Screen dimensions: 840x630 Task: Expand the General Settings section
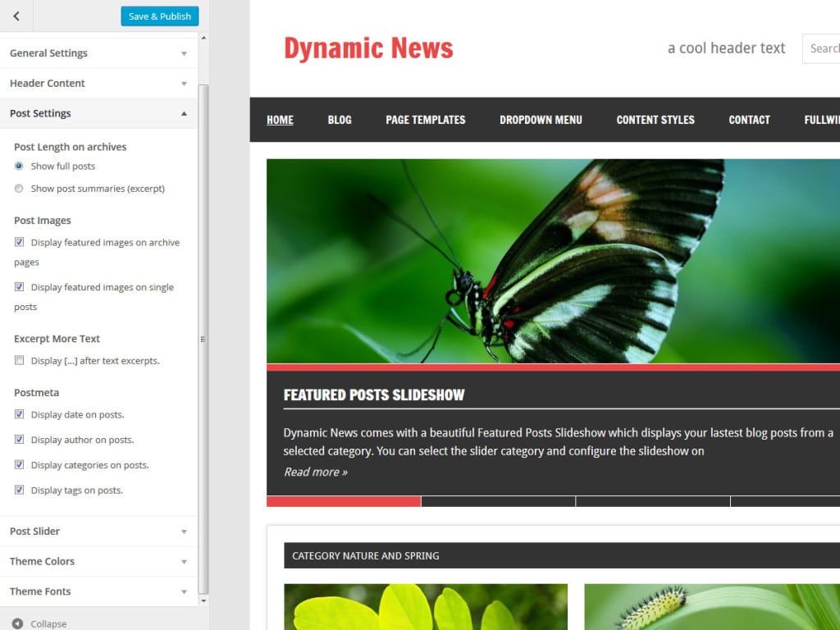(98, 52)
